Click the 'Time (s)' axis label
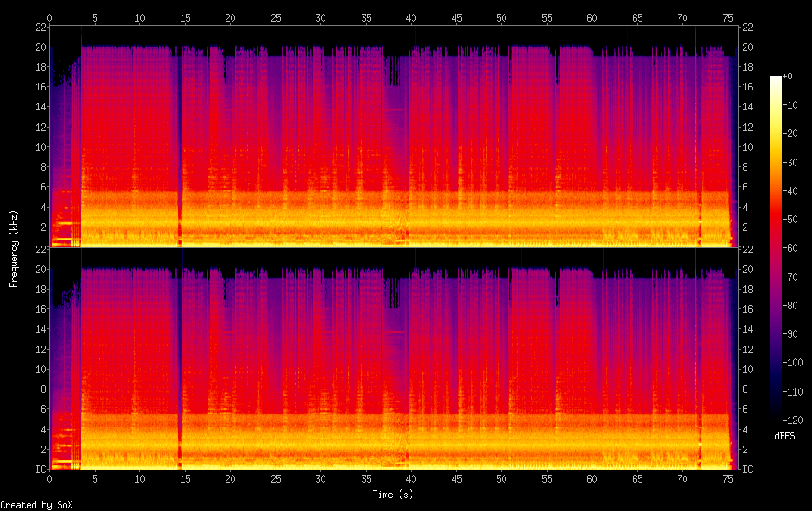 point(394,495)
